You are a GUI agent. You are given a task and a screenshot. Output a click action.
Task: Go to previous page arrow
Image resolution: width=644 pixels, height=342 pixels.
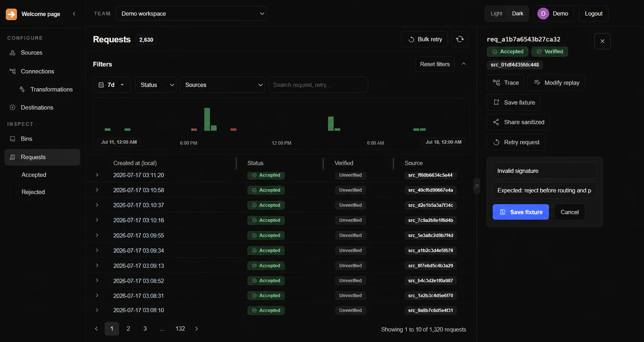pos(97,329)
